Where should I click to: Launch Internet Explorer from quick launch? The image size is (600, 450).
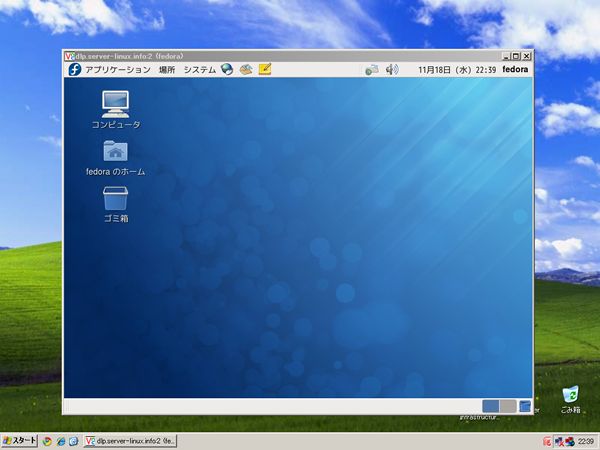click(61, 441)
